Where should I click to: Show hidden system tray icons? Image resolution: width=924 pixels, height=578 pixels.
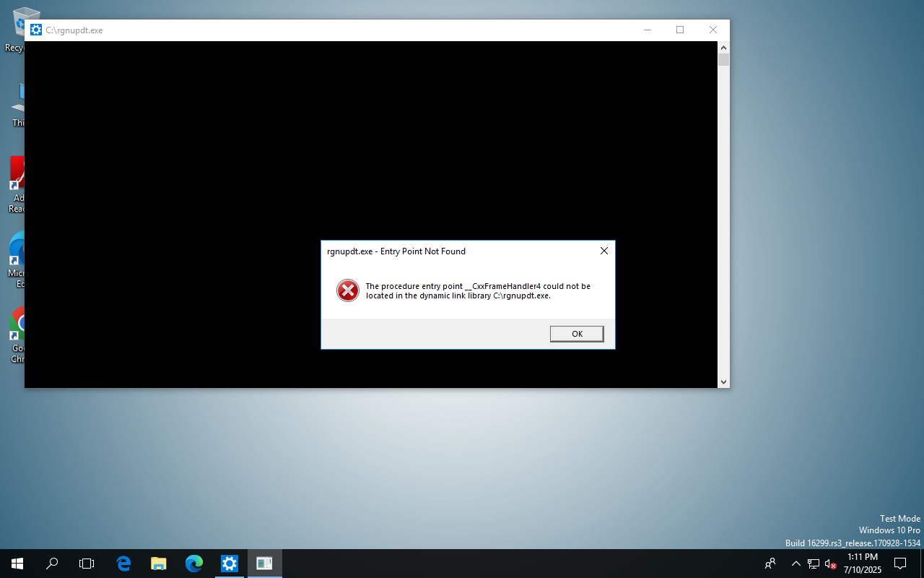(x=796, y=564)
